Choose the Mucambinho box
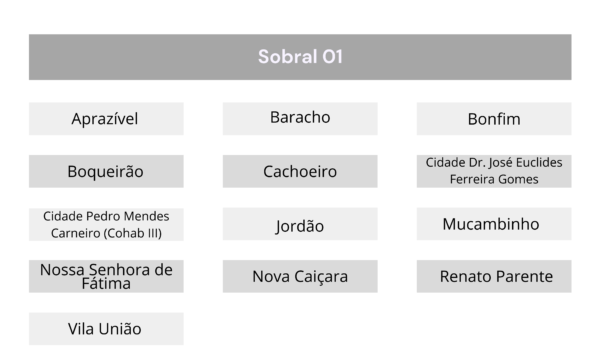Image resolution: width=600 pixels, height=361 pixels. coord(494,224)
